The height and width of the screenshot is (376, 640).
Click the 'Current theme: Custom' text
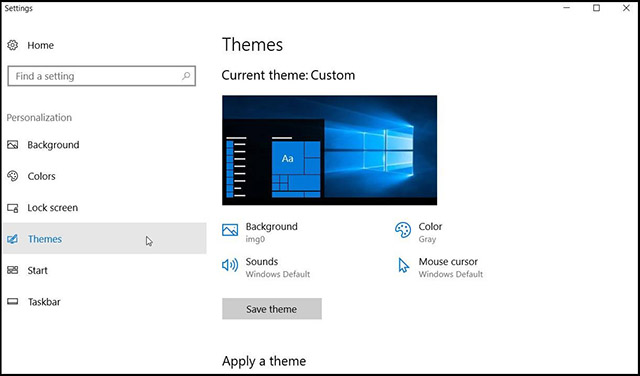(x=288, y=75)
